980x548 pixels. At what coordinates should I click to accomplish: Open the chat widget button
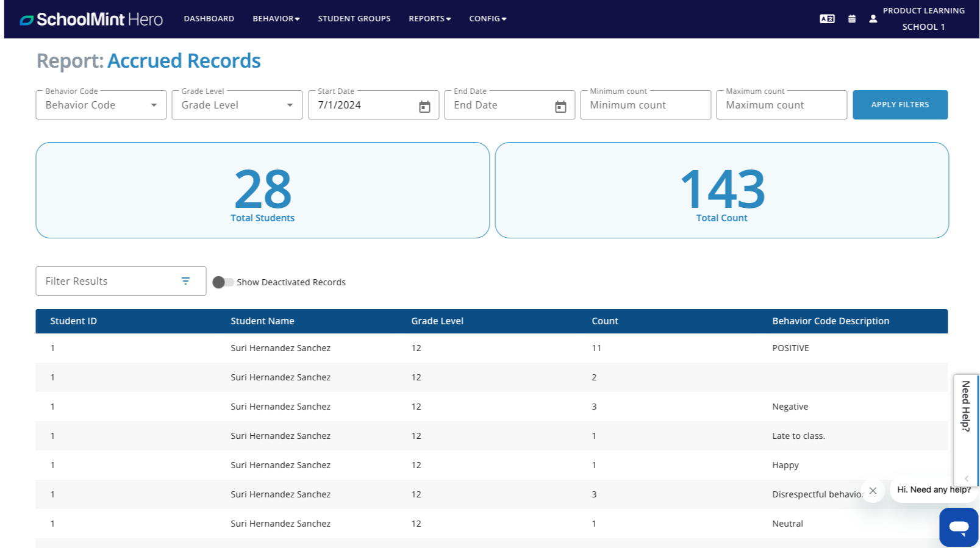[959, 527]
